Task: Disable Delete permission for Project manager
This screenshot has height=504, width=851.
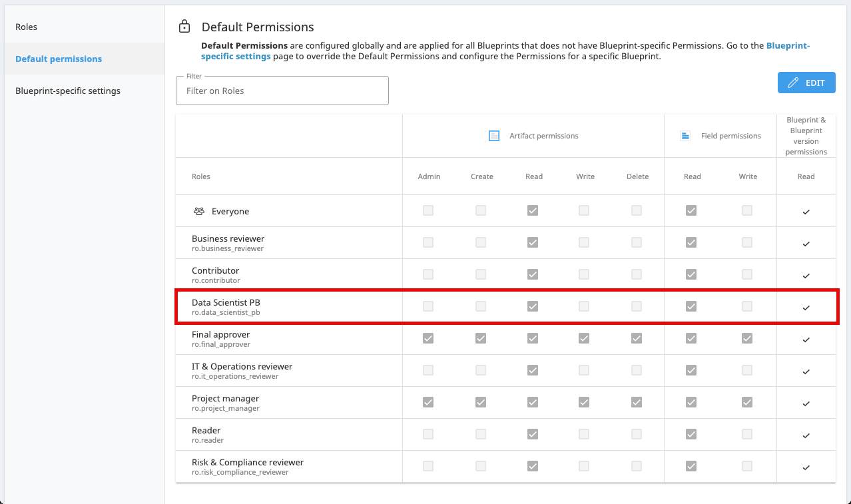Action: point(636,402)
